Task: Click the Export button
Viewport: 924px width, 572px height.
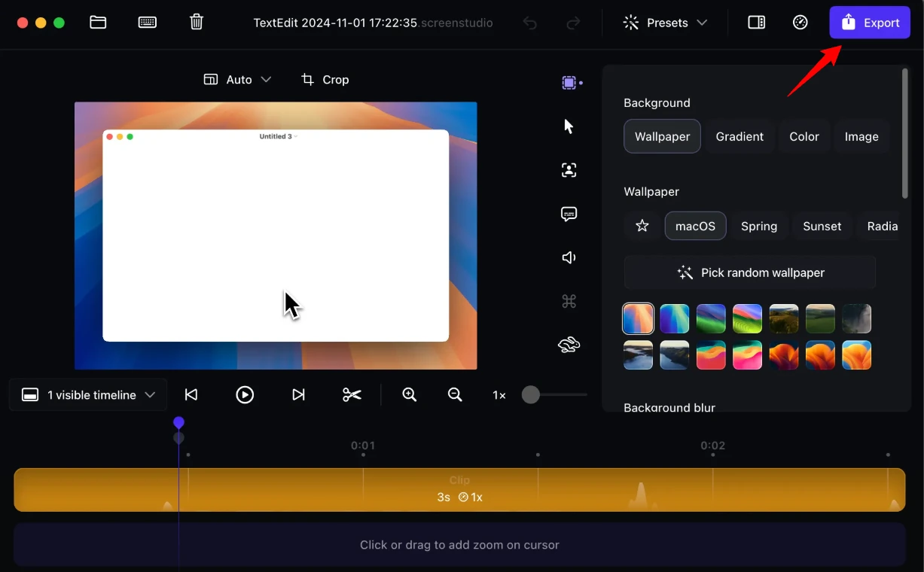Action: (x=870, y=23)
